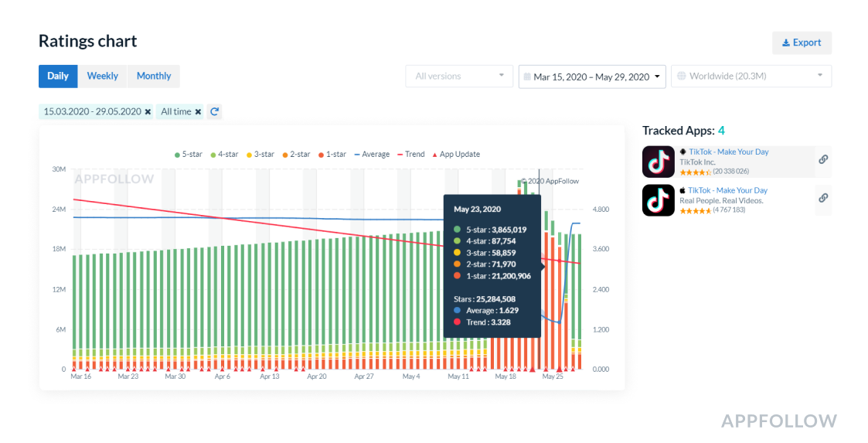868x443 pixels.
Task: Remove the 15.03.2020 - 29.05.2020 date filter tag
Action: click(x=148, y=112)
